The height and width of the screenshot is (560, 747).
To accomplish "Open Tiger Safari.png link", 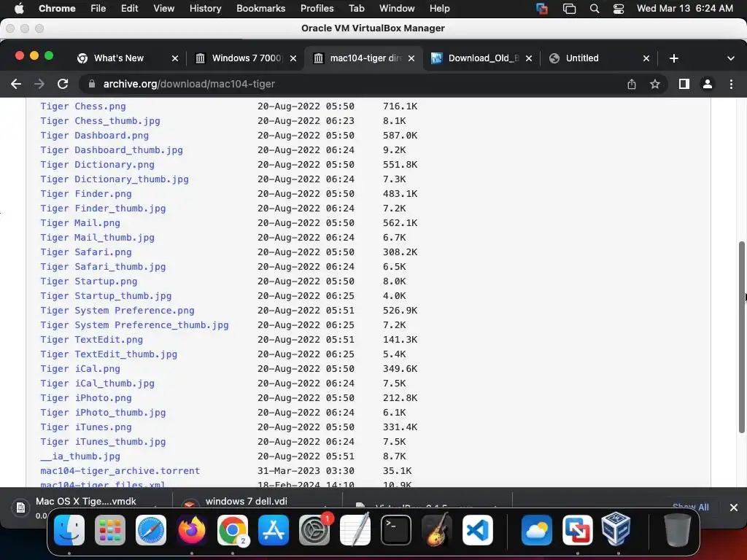I will tap(86, 252).
